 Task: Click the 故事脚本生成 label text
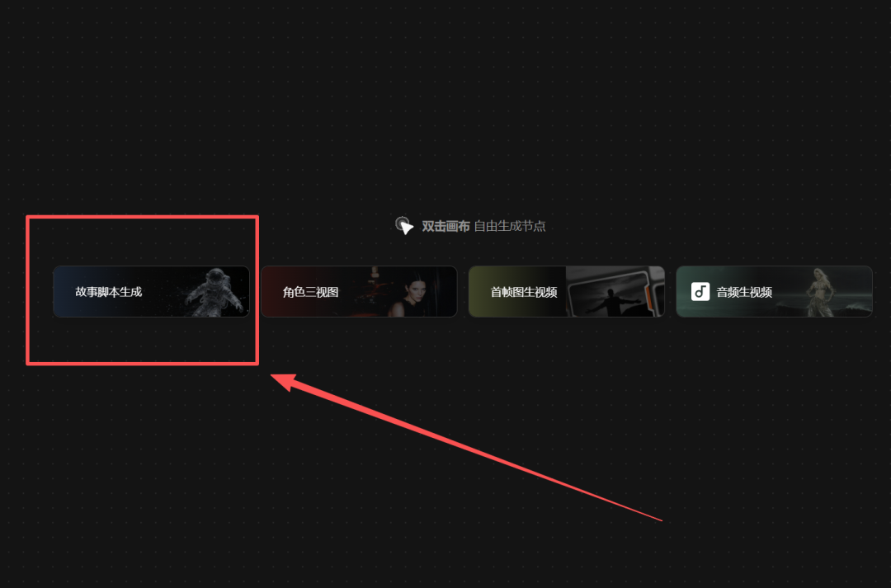click(109, 292)
